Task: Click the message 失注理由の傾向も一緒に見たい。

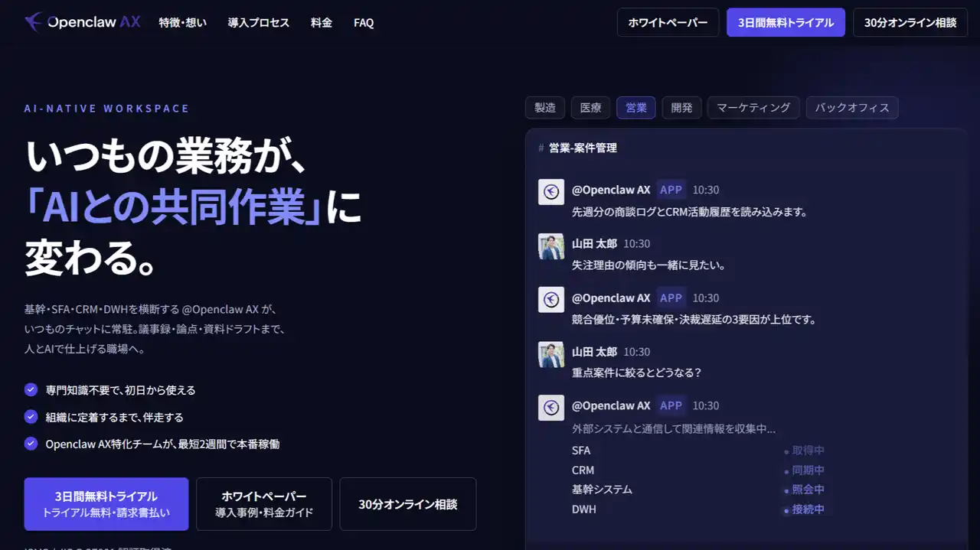Action: (x=648, y=265)
